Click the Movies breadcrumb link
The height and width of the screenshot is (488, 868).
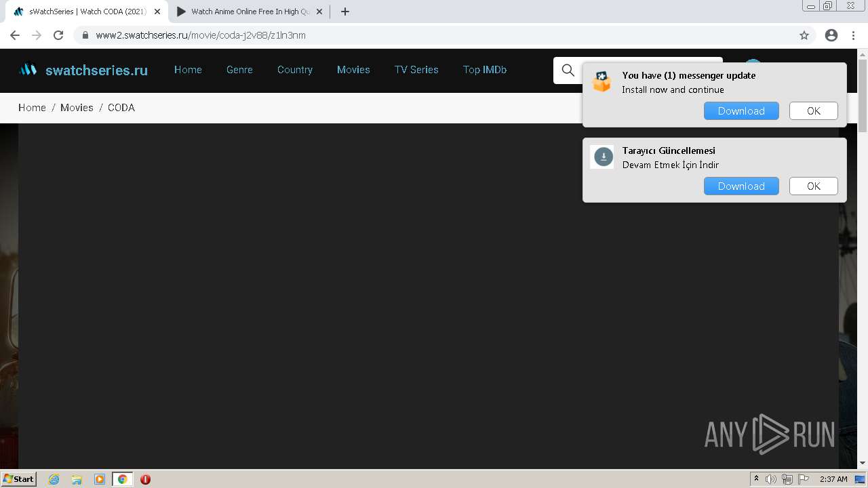tap(77, 108)
